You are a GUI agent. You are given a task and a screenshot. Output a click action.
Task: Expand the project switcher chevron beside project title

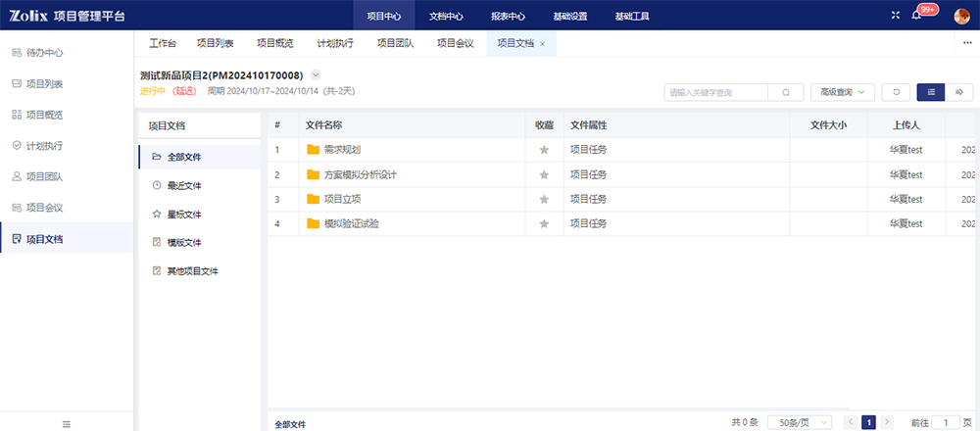click(316, 74)
